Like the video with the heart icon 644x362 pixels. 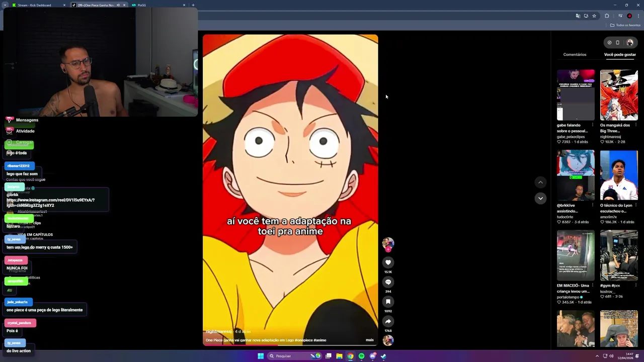click(x=388, y=262)
